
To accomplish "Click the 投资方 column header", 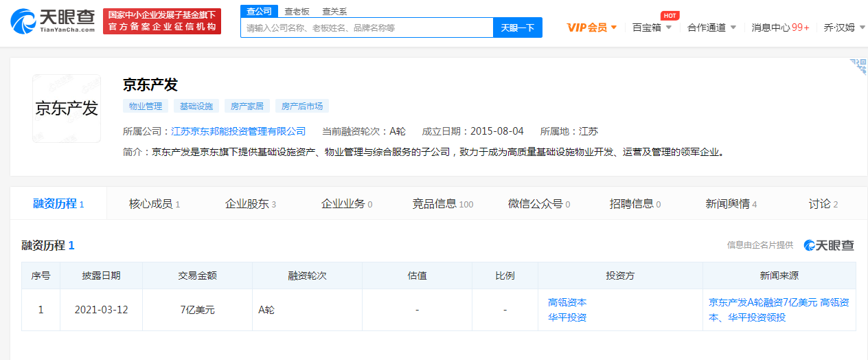I will 620,275.
